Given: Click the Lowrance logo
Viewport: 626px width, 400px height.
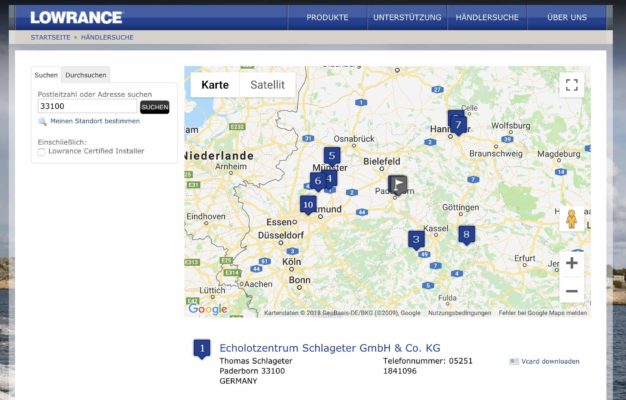Looking at the screenshot, I should pos(76,17).
